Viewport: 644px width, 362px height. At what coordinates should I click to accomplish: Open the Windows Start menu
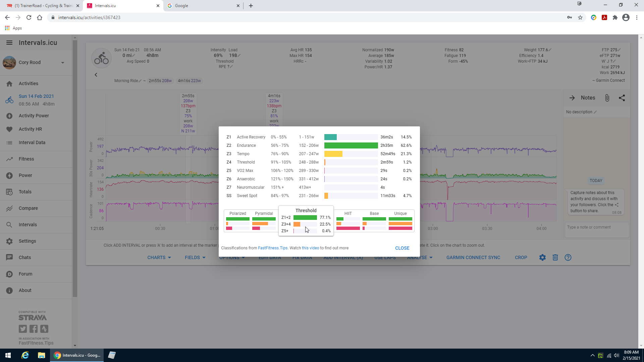click(x=8, y=355)
